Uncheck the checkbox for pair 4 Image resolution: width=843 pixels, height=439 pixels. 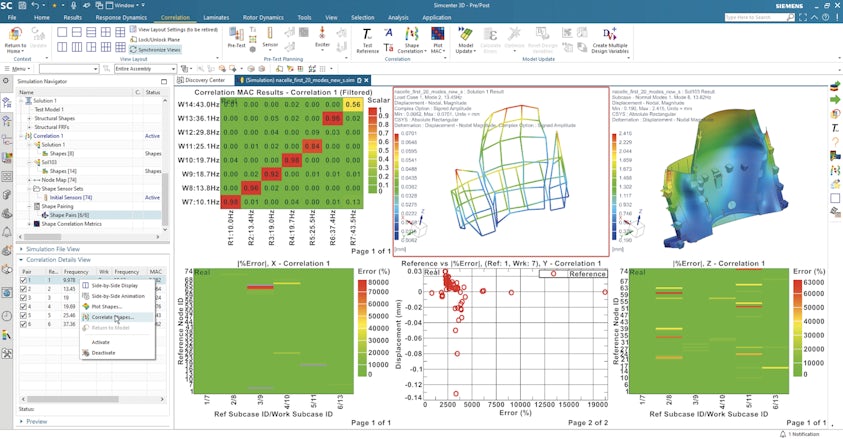(x=23, y=307)
